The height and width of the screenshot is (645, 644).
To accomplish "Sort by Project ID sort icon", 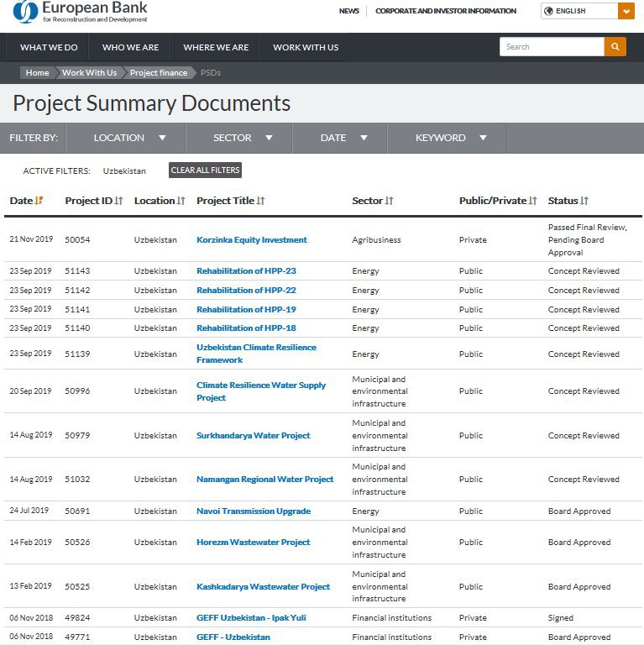I will 118,201.
